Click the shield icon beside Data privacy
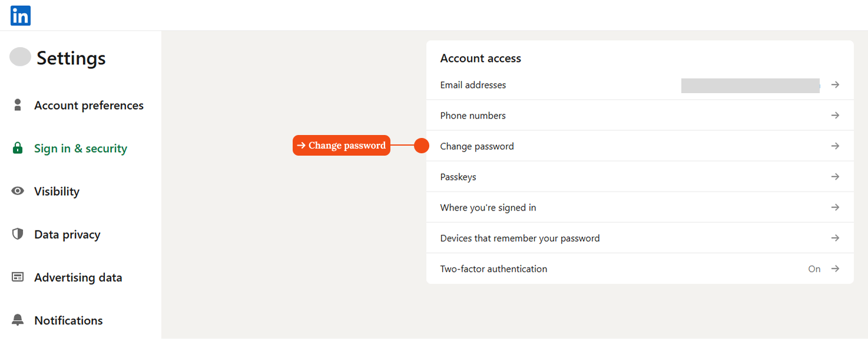Viewport: 868px width, 339px height. click(x=18, y=234)
